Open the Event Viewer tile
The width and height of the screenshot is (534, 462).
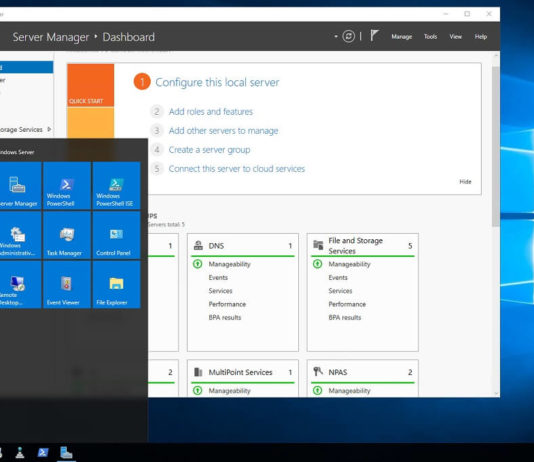pos(67,285)
